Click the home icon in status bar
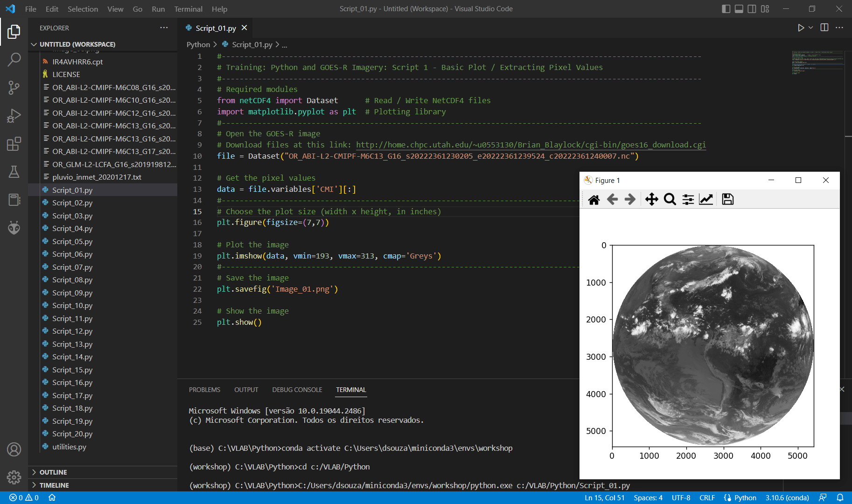This screenshot has width=852, height=504. point(52,497)
